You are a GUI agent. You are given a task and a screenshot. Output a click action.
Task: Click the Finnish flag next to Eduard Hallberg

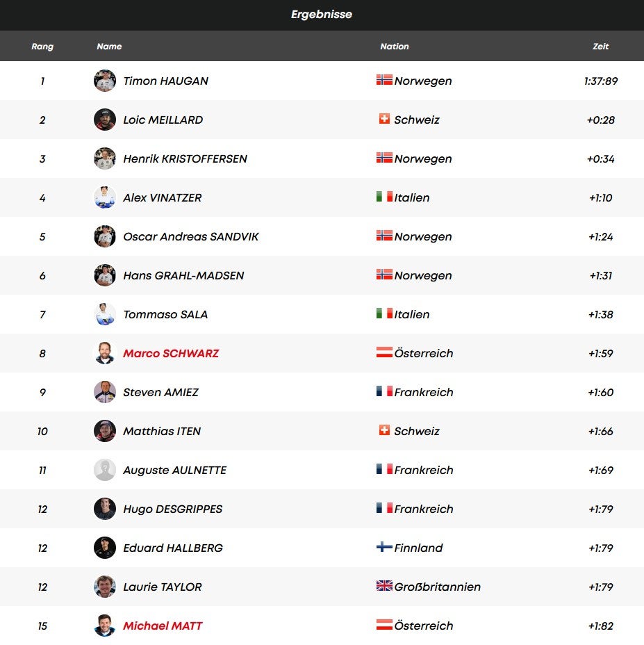click(384, 547)
